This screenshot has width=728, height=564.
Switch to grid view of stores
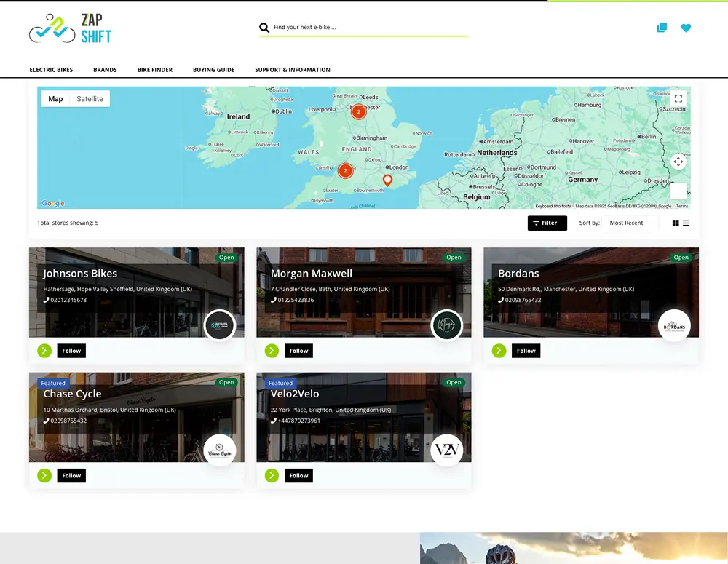pyautogui.click(x=676, y=223)
